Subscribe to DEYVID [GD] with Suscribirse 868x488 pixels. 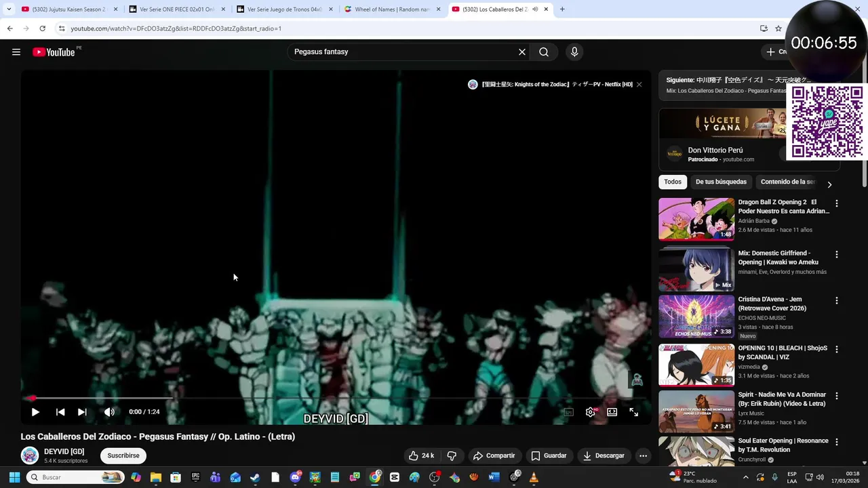(123, 455)
